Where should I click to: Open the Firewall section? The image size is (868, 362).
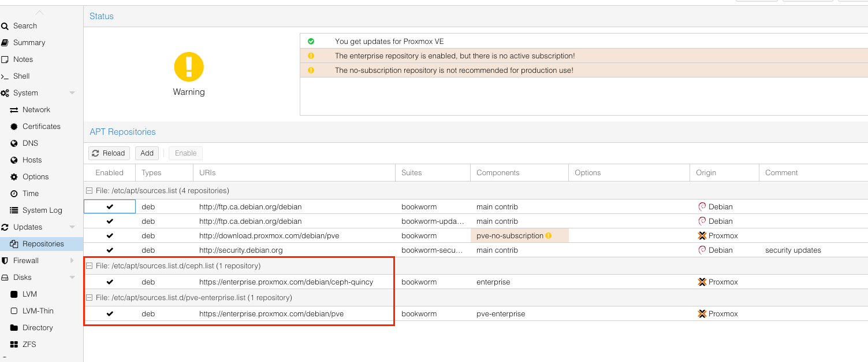pyautogui.click(x=26, y=260)
